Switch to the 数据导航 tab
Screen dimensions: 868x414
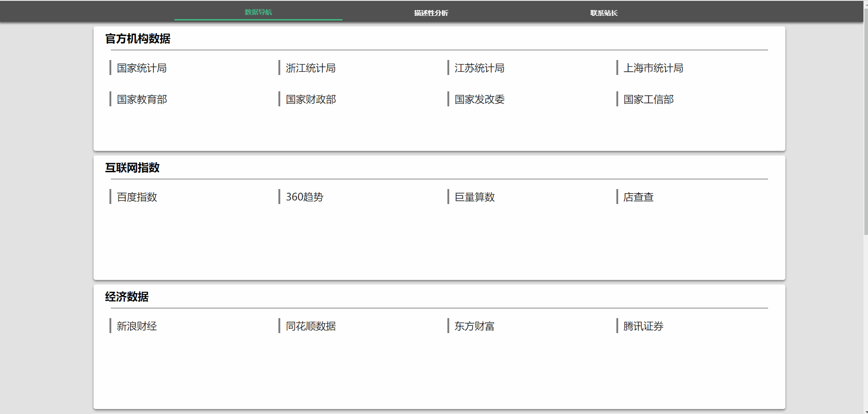tap(258, 12)
